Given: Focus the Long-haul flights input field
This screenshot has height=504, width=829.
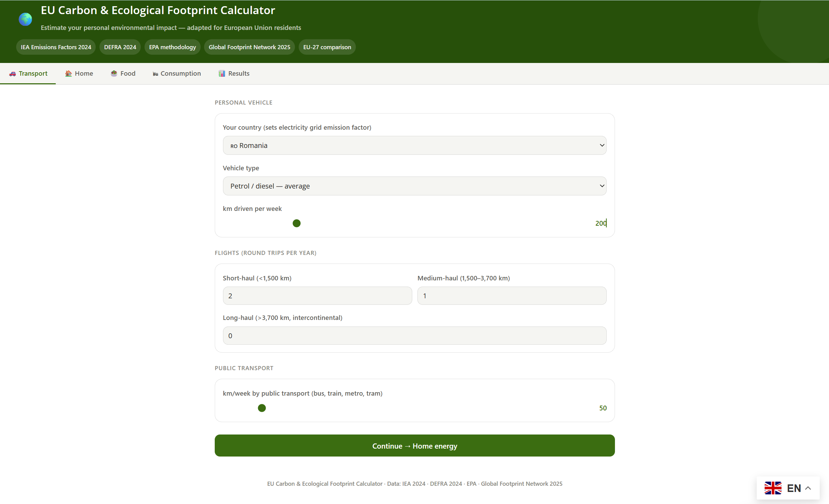Looking at the screenshot, I should coord(415,335).
